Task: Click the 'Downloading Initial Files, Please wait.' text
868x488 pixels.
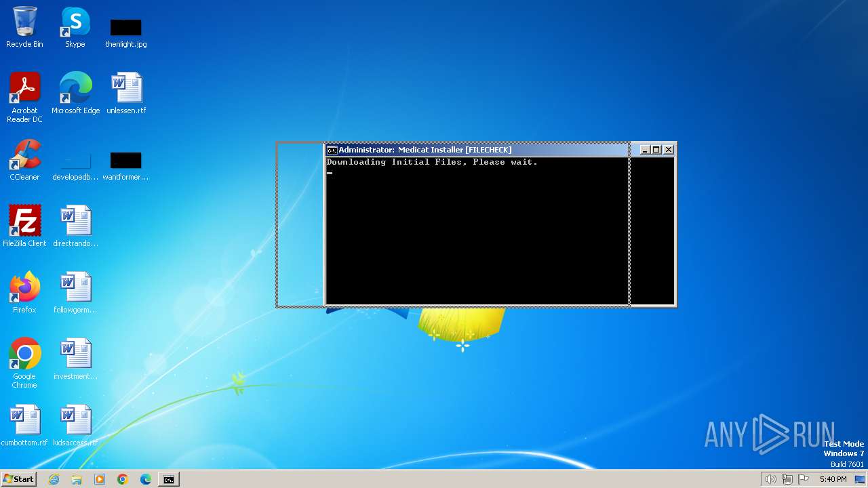Action: (432, 162)
